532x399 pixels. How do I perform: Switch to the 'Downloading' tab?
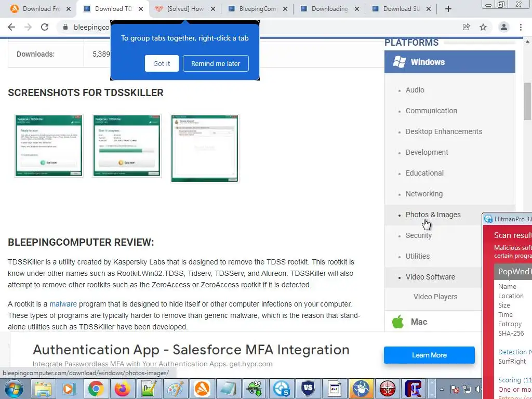click(330, 9)
